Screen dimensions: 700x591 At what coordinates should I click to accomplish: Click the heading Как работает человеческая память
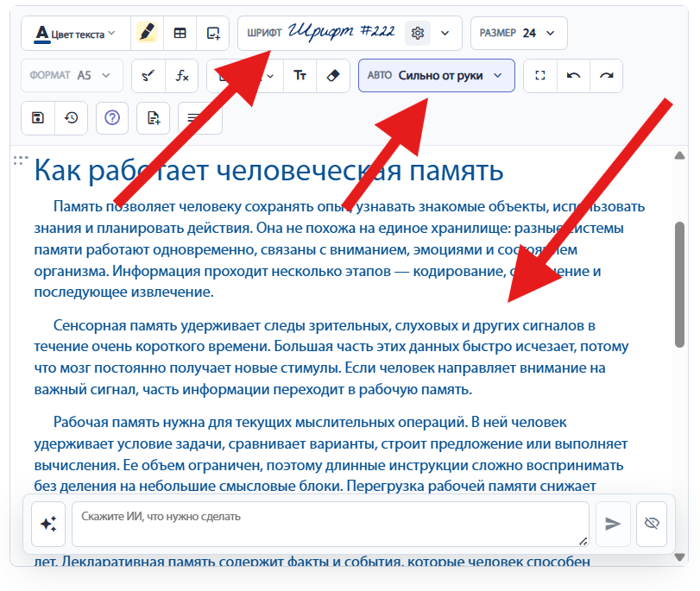tap(268, 170)
